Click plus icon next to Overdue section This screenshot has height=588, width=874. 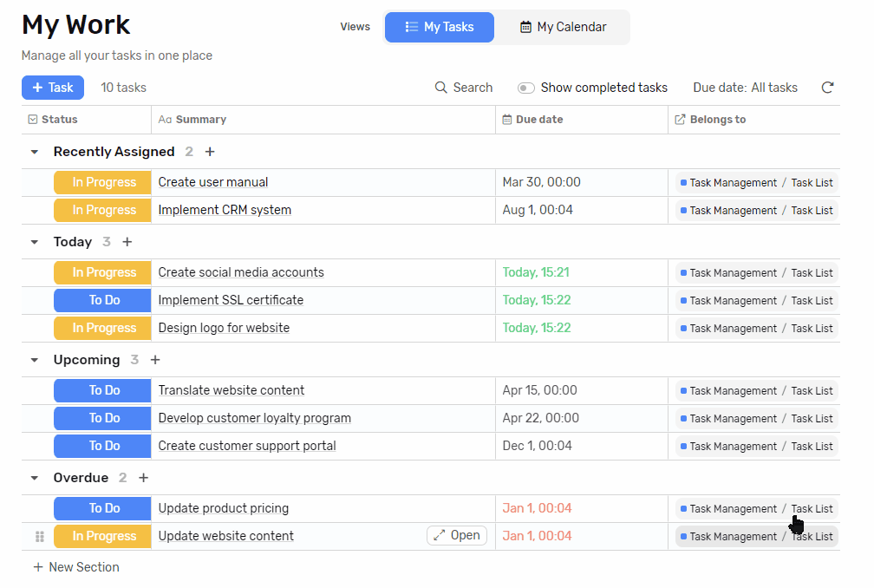[144, 478]
